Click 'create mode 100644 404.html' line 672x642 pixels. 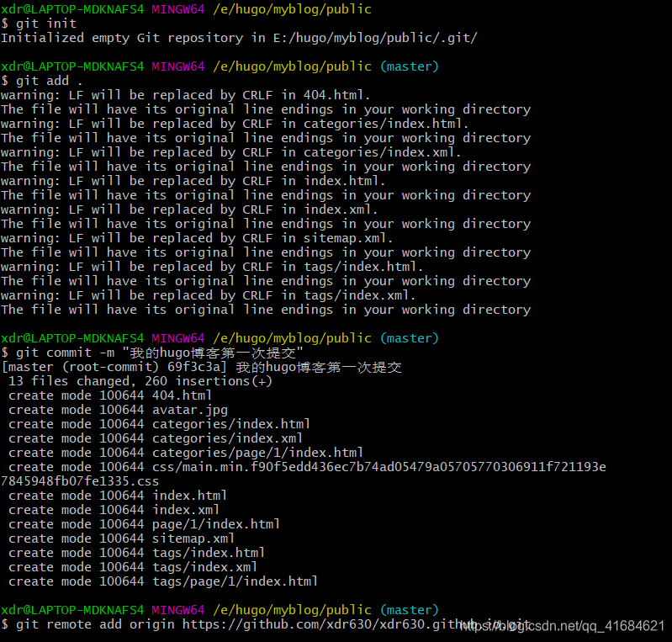(110, 395)
